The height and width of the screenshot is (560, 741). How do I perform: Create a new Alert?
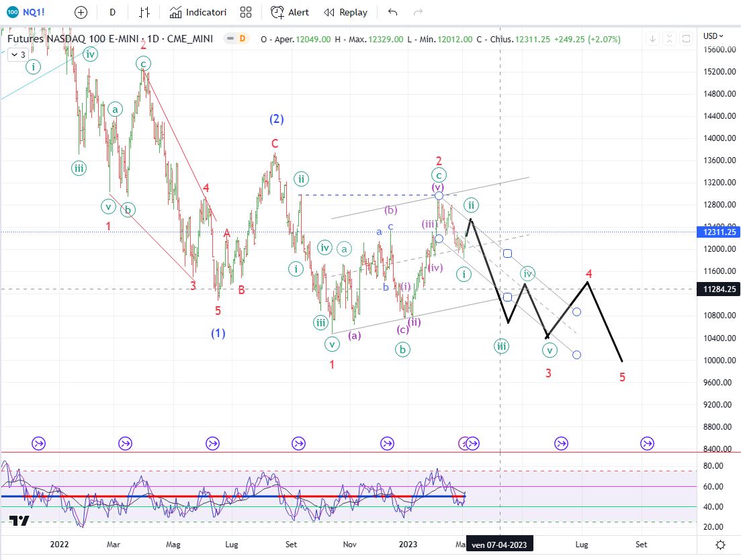(290, 12)
